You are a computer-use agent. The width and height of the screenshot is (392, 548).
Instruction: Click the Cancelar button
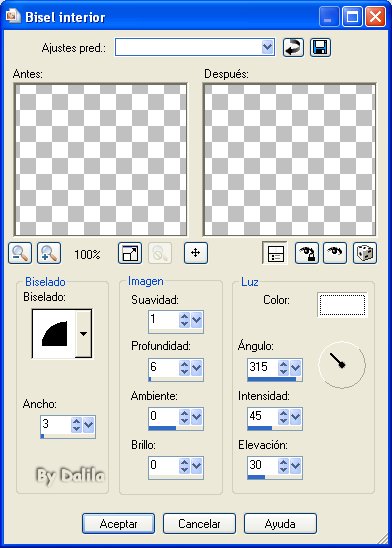click(x=199, y=523)
